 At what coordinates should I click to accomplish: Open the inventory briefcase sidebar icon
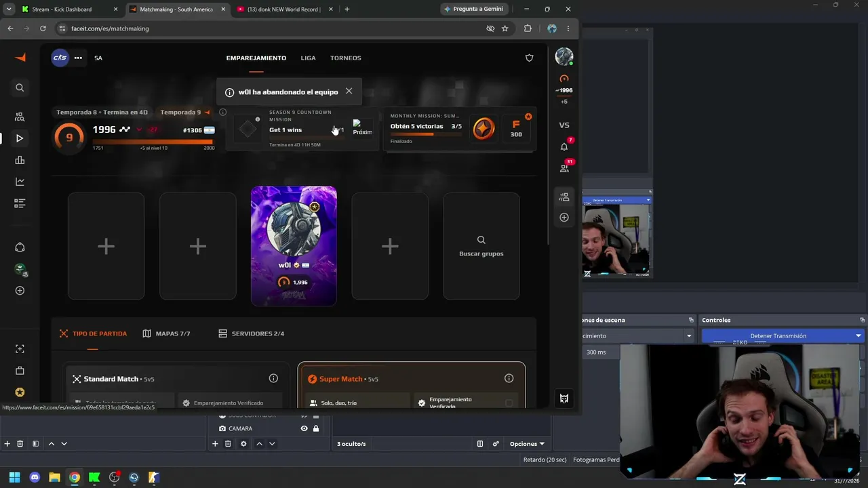coord(20,371)
